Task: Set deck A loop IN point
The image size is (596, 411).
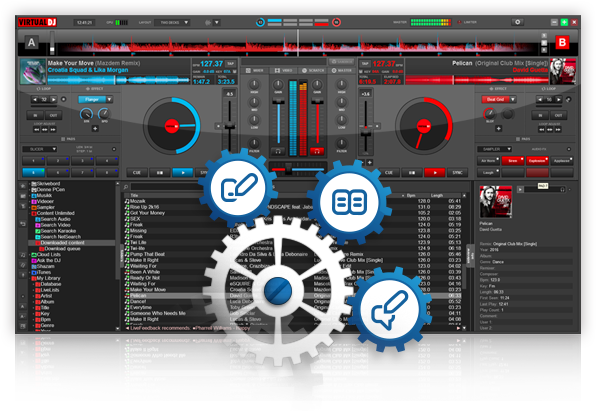Action: [35, 115]
